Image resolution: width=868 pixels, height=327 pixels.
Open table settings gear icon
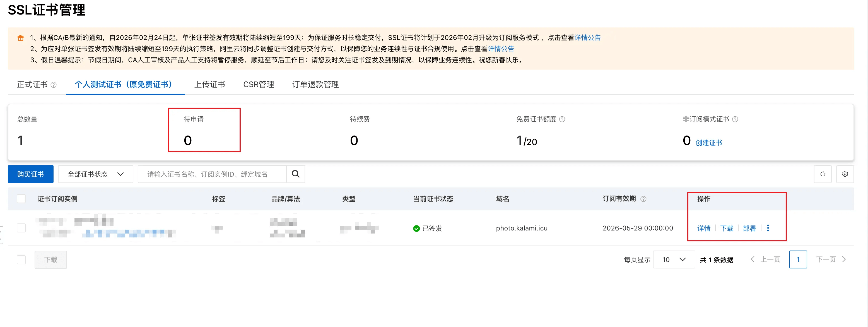tap(845, 174)
